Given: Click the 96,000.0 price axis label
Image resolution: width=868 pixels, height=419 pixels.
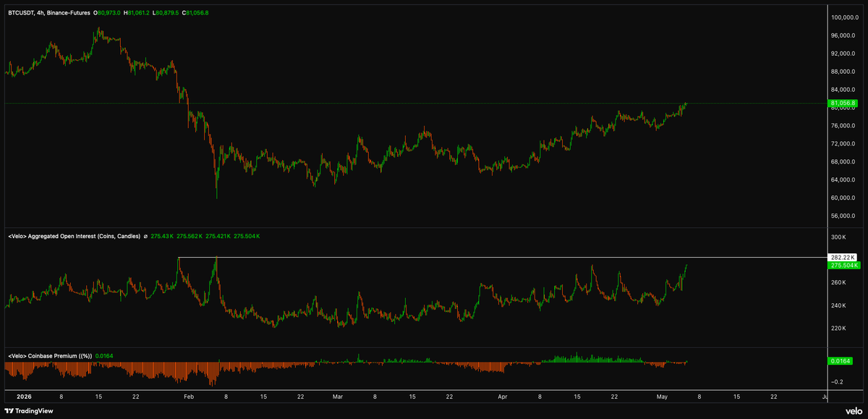Looking at the screenshot, I should click(845, 35).
